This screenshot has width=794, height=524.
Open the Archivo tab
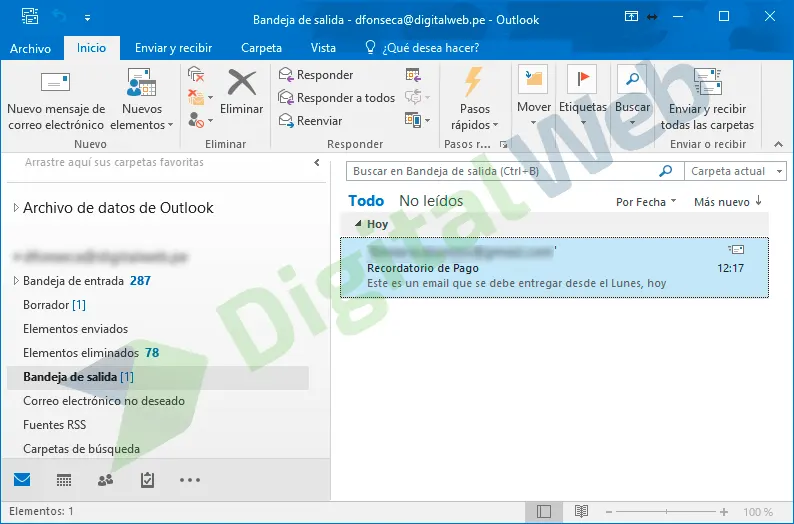pyautogui.click(x=30, y=48)
